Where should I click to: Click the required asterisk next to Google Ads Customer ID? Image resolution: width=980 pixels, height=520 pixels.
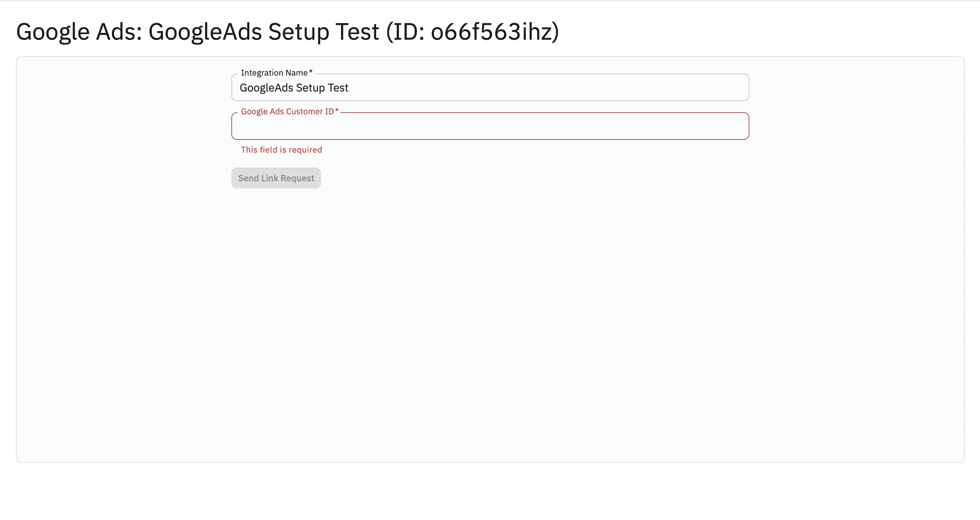click(337, 111)
